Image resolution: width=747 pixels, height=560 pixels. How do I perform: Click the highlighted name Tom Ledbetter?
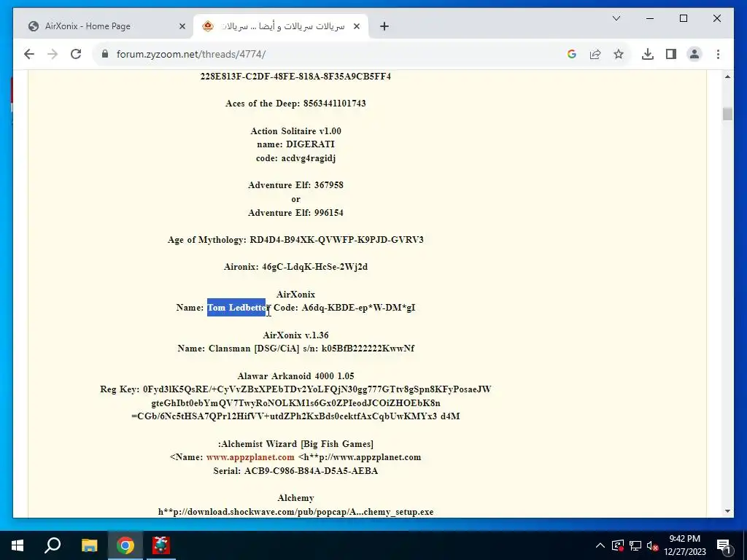click(237, 308)
